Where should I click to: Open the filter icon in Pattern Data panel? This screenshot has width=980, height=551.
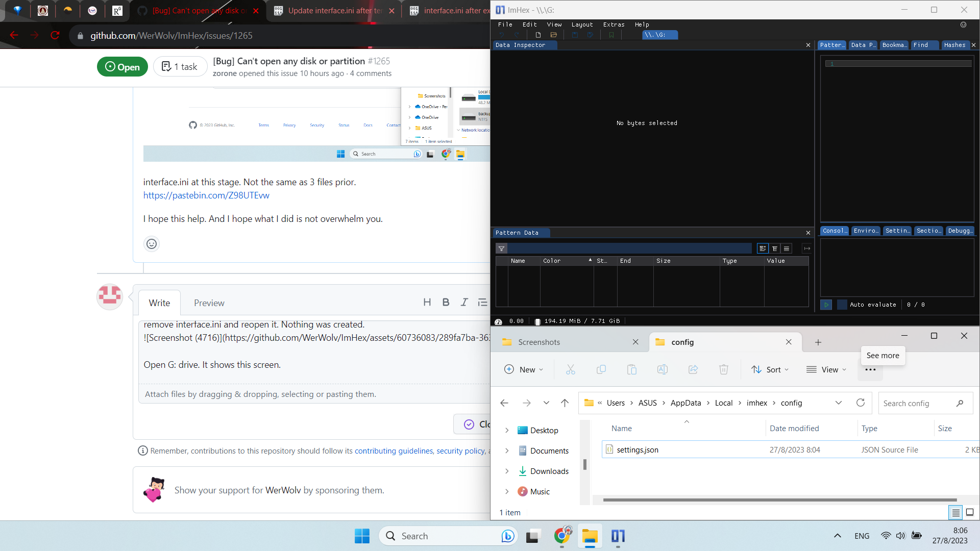502,248
